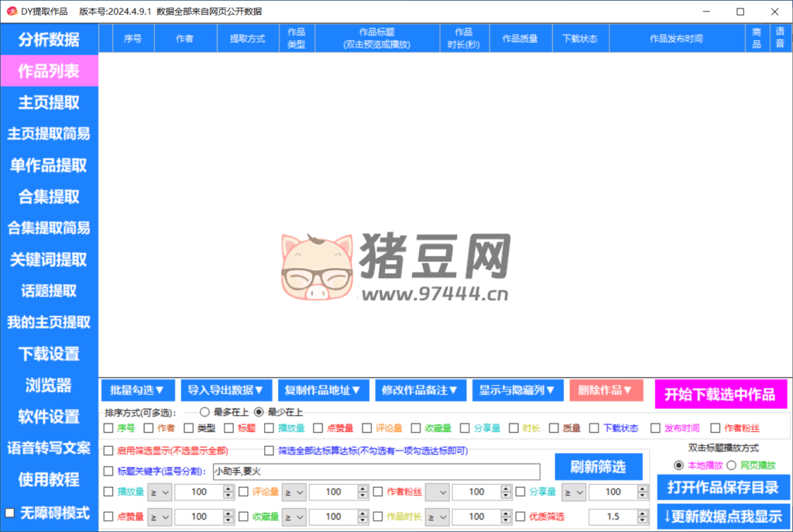Click the 下载状态 column header
Screen dimensions: 793x532
(x=580, y=39)
